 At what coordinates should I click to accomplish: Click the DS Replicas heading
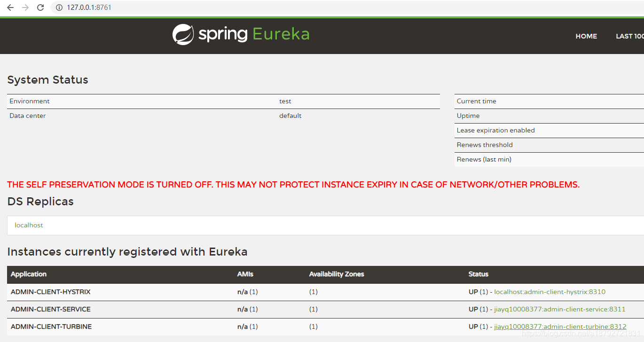pyautogui.click(x=40, y=202)
